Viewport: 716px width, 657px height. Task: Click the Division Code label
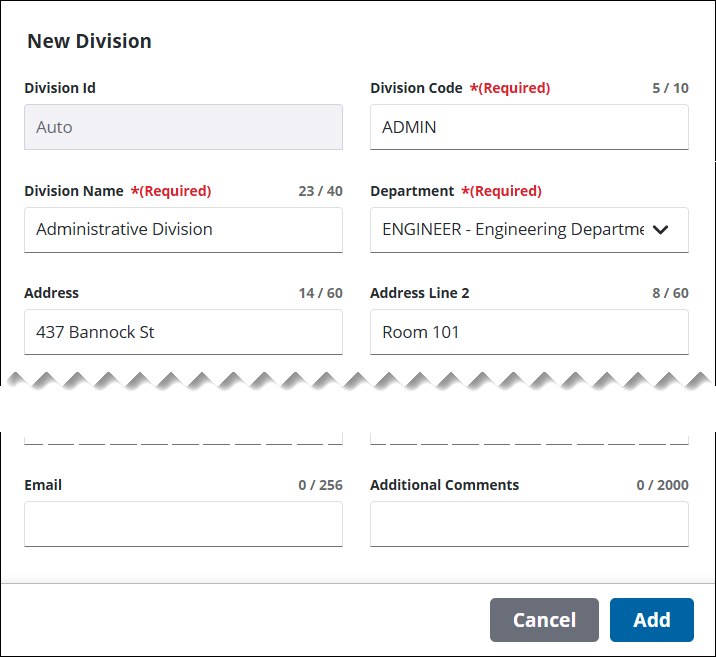point(416,88)
